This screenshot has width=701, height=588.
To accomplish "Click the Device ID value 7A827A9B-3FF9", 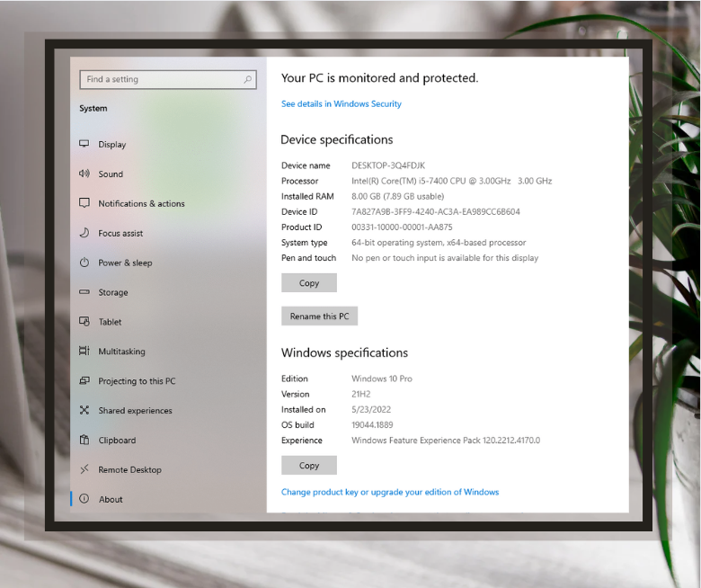I will pyautogui.click(x=436, y=211).
